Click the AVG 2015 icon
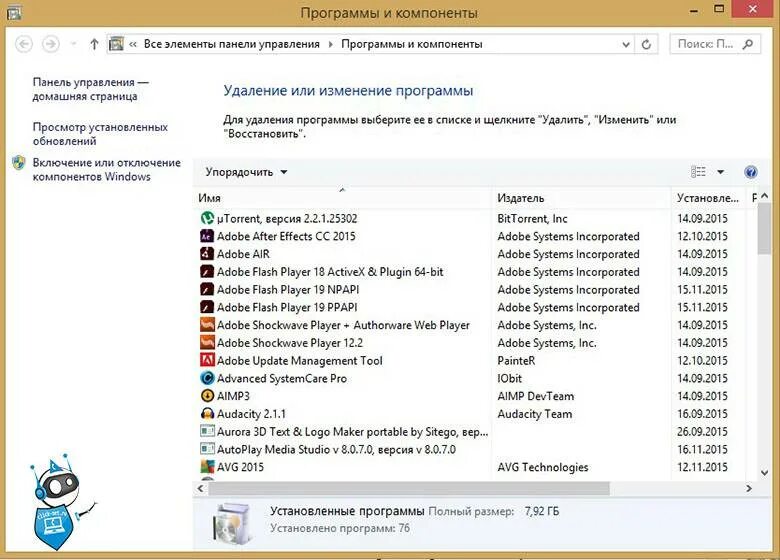The image size is (780, 560). [x=207, y=467]
